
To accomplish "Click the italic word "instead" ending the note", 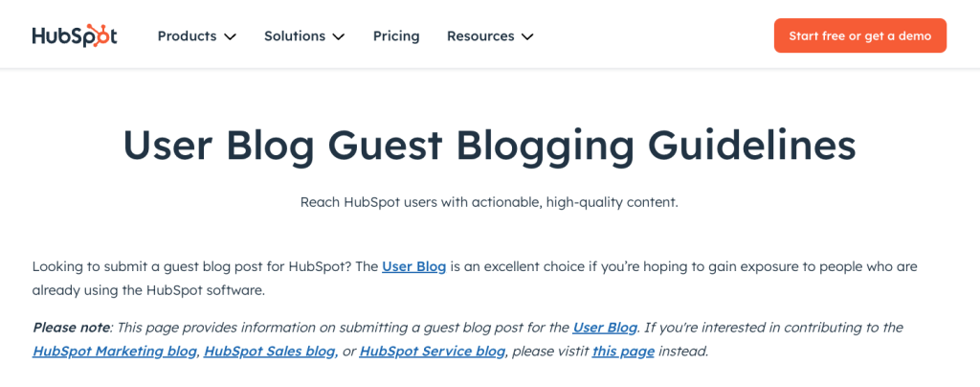I will click(682, 351).
